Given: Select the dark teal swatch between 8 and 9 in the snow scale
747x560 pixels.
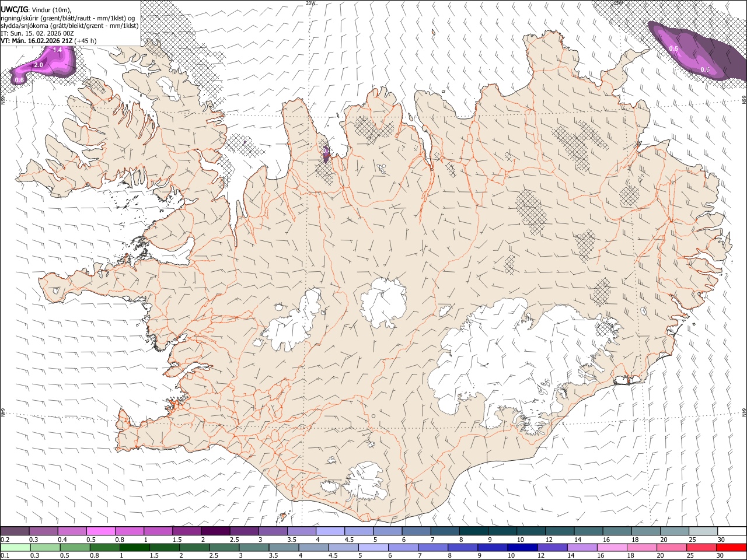Looking at the screenshot, I should (x=473, y=531).
